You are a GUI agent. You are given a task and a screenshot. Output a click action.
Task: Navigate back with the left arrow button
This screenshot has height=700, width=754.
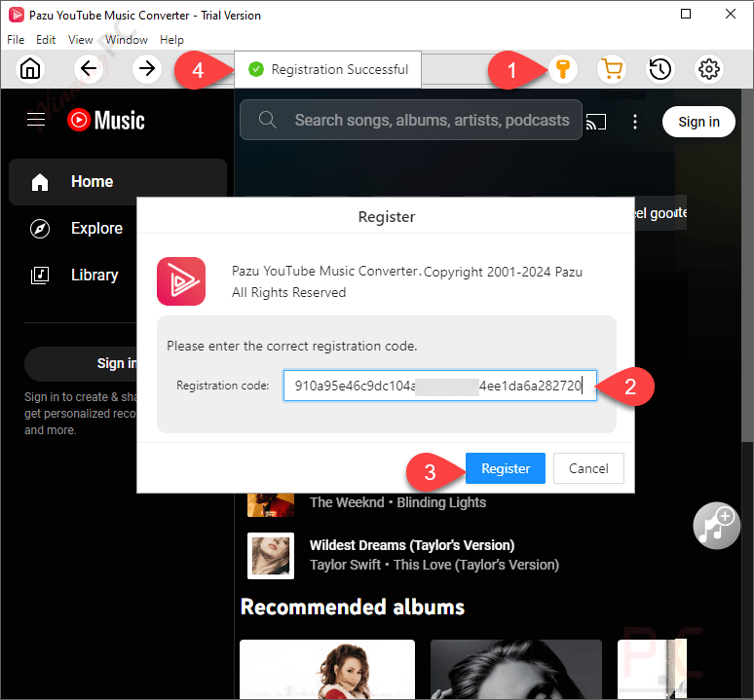[89, 69]
